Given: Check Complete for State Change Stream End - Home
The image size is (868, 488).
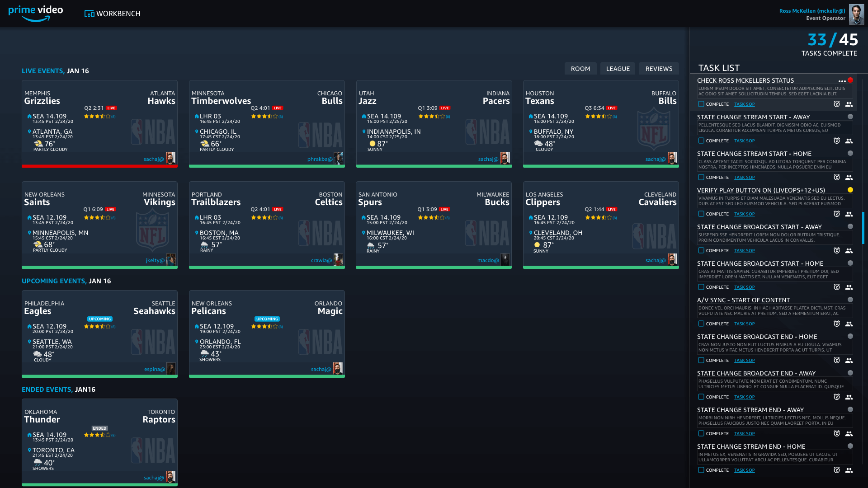Looking at the screenshot, I should 701,470.
